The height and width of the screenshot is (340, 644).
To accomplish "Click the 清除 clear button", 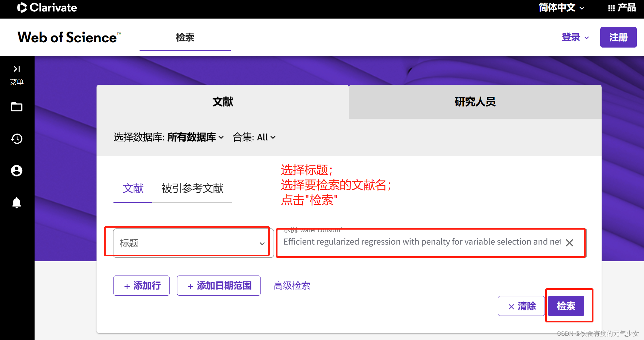I will point(521,306).
